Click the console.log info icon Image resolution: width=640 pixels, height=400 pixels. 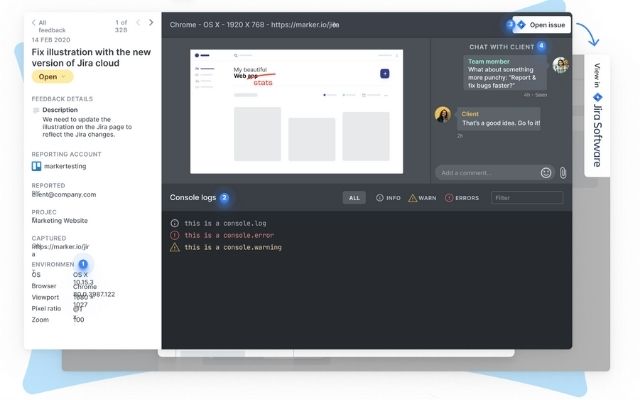coord(175,223)
